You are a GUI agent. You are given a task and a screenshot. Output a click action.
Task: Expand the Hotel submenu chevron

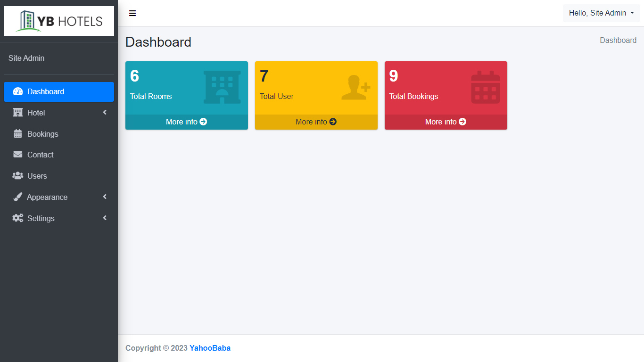(x=105, y=113)
